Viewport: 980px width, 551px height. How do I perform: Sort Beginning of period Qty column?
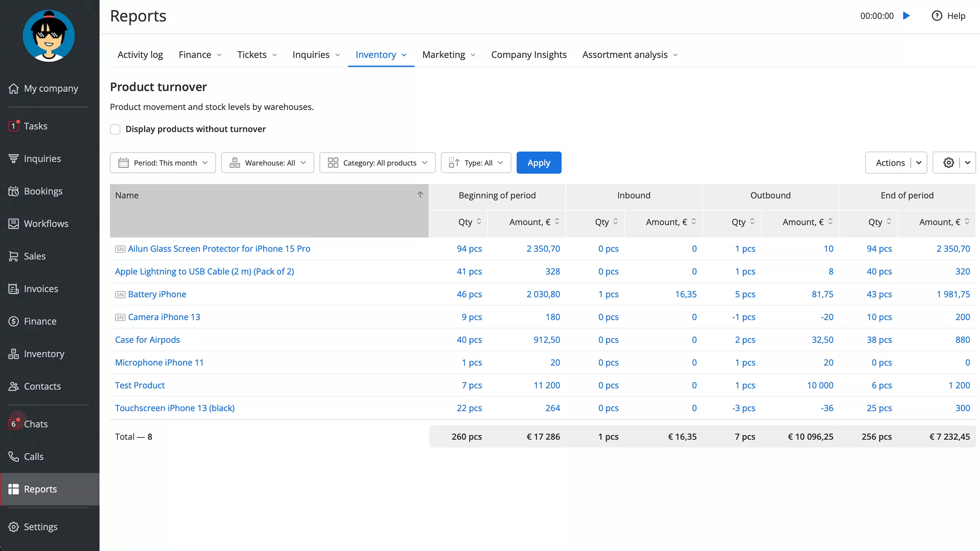point(479,222)
